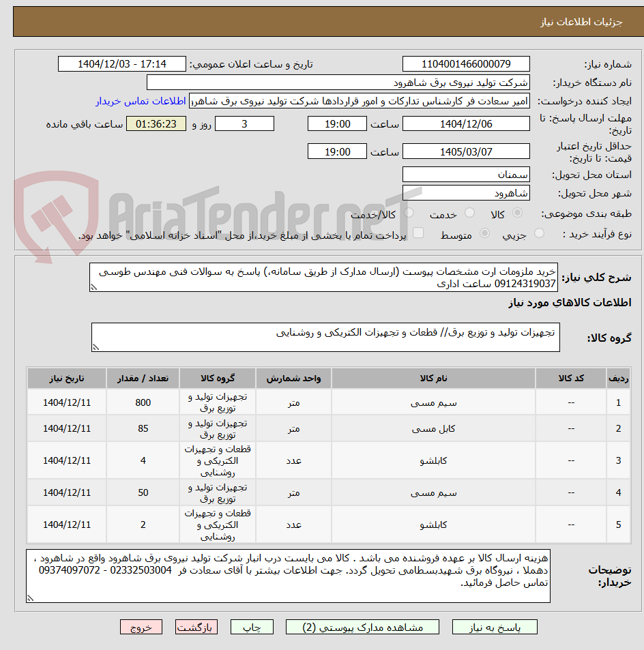Click the توضیحات خریدار text area

tap(288, 576)
